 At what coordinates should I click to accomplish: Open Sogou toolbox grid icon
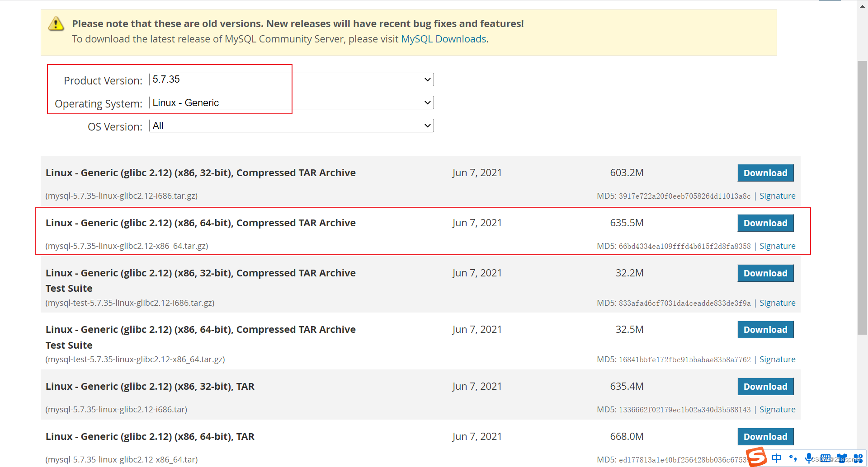858,458
